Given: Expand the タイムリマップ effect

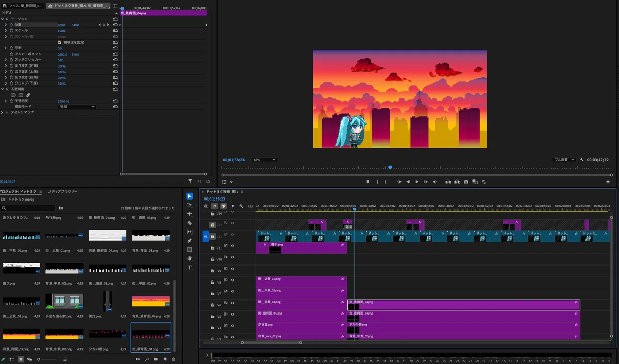Looking at the screenshot, I should click(3, 112).
